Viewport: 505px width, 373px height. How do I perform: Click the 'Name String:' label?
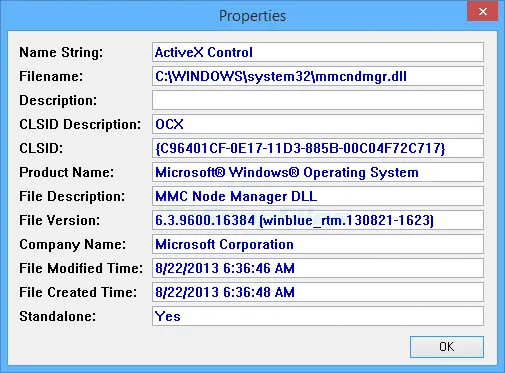(x=61, y=53)
